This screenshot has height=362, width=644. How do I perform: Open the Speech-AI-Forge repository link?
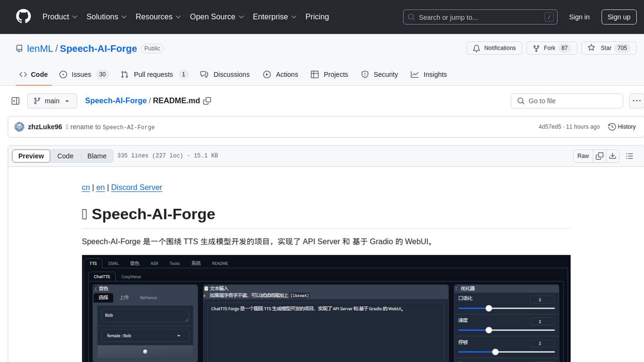[98, 48]
